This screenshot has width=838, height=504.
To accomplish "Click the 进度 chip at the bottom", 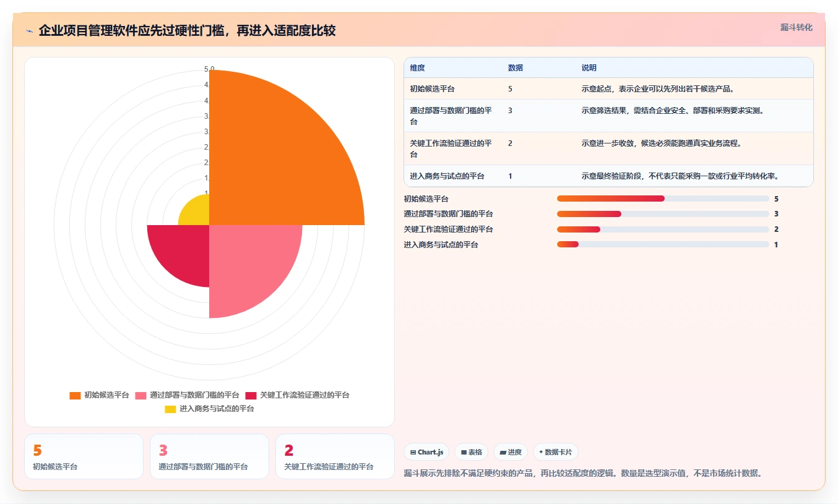I will pos(511,452).
